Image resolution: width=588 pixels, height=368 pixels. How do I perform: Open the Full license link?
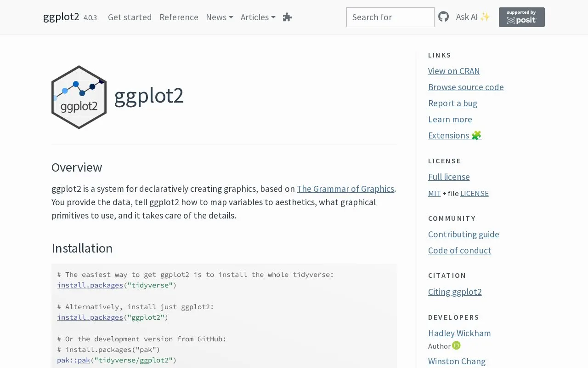click(x=449, y=177)
